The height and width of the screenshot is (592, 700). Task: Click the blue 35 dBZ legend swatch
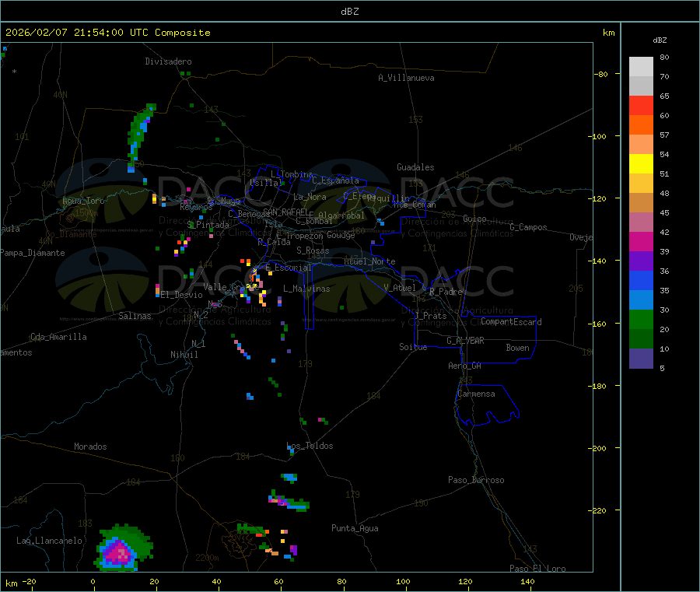641,280
